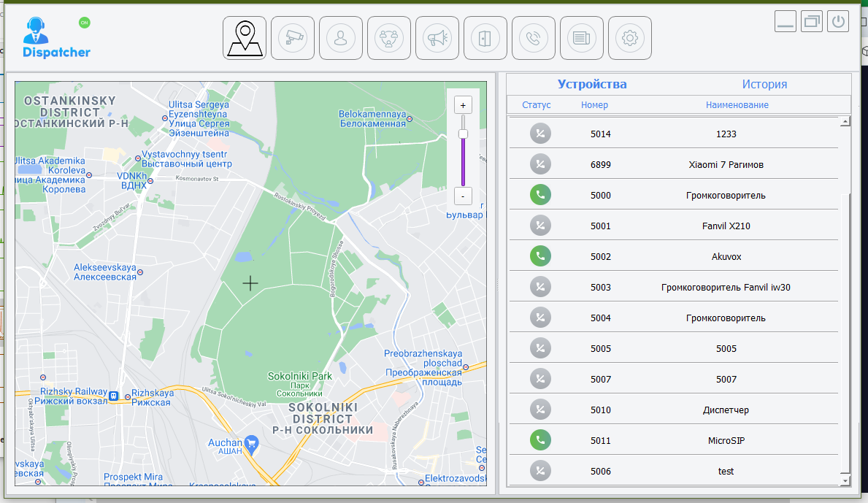Image resolution: width=868 pixels, height=503 pixels.
Task: Click Rizhsky Railway station marker on map
Action: point(113,396)
